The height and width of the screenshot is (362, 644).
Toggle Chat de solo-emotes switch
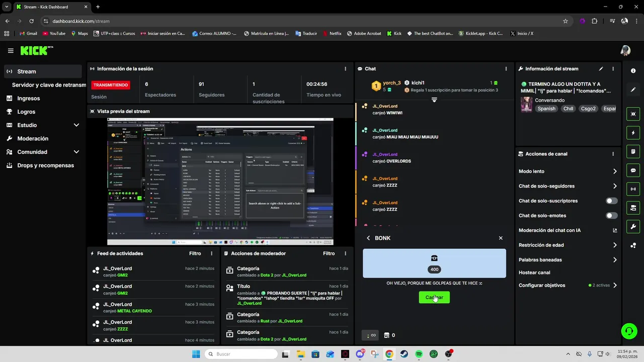click(x=611, y=216)
